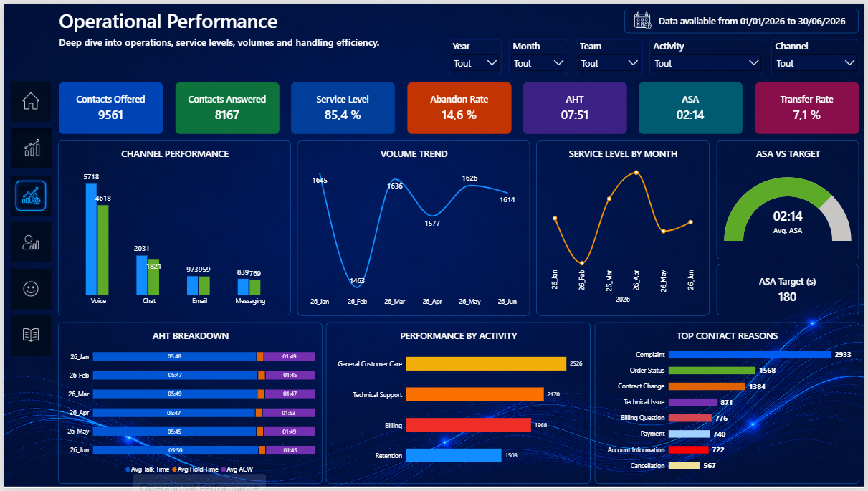
Task: Click the Service Level By Month title
Action: click(623, 154)
